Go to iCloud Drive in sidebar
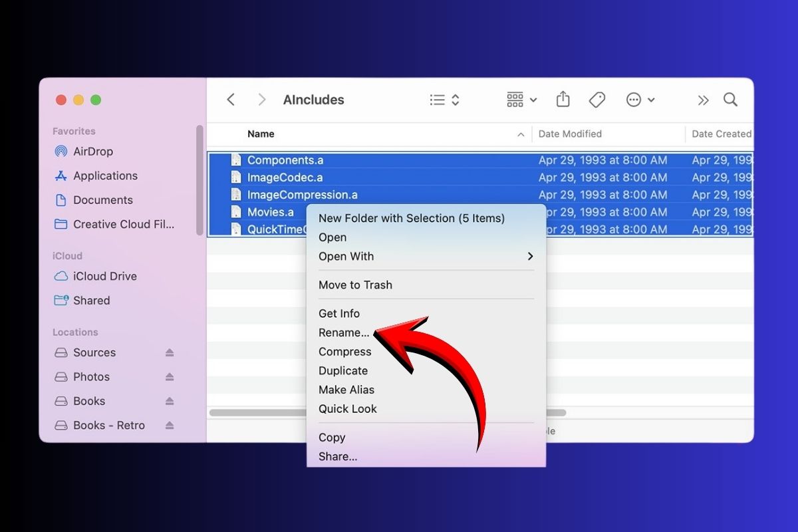 pos(104,276)
